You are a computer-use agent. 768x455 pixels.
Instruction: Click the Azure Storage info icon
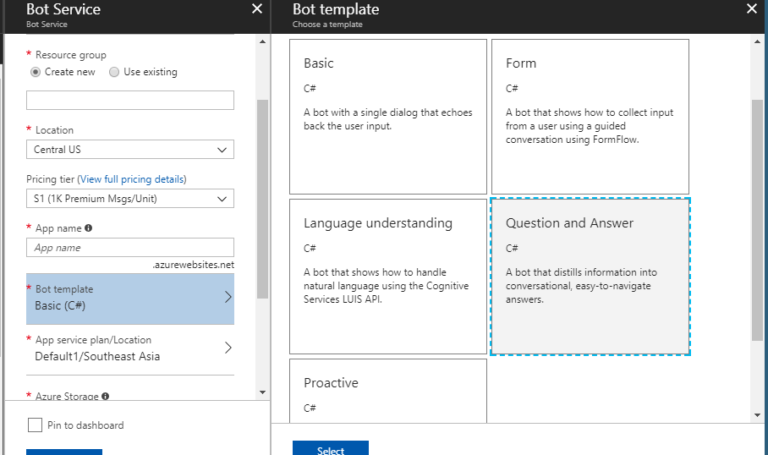click(x=105, y=396)
